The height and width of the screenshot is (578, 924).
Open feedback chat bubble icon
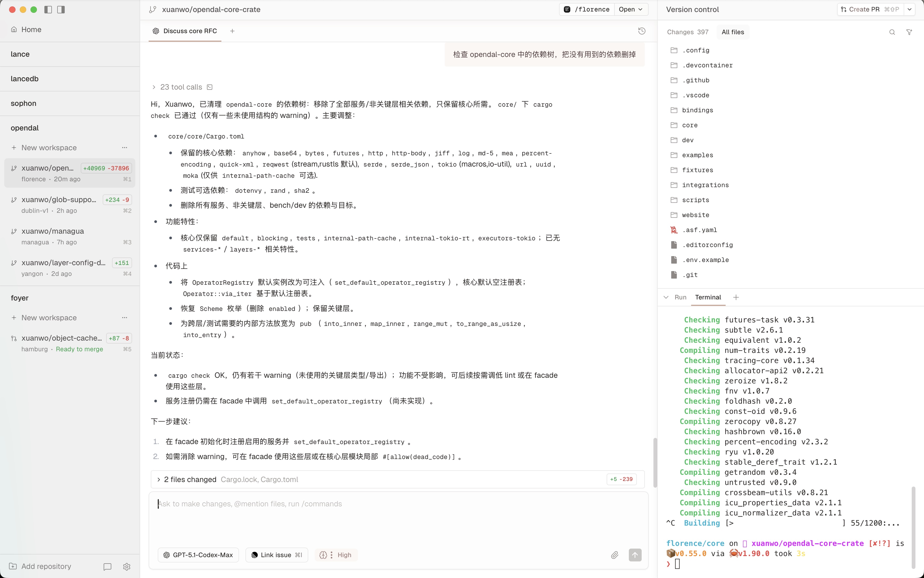click(107, 567)
